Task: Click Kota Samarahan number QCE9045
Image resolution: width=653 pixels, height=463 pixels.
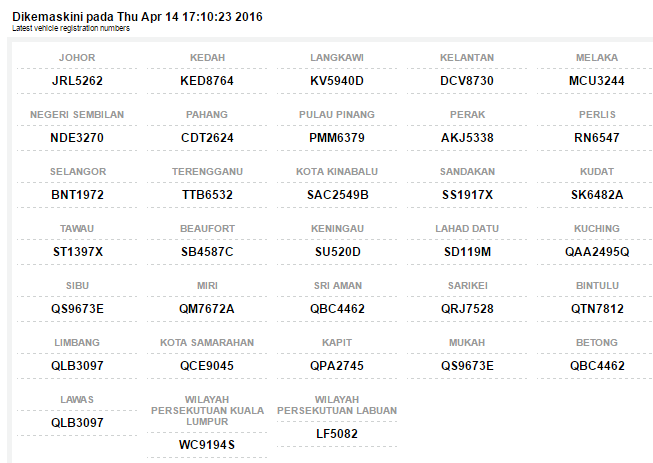Action: (207, 366)
